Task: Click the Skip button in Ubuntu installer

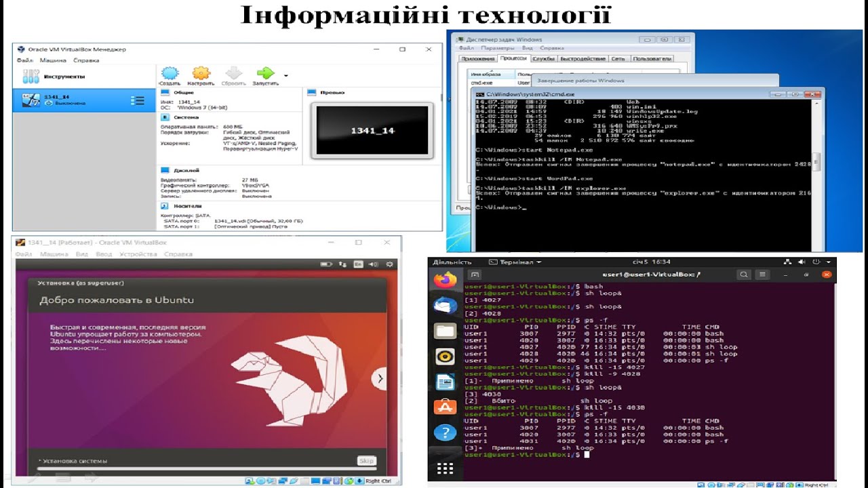Action: click(x=366, y=461)
